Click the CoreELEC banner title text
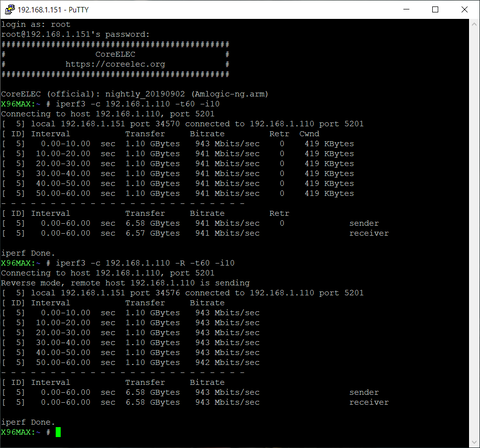 [x=115, y=54]
